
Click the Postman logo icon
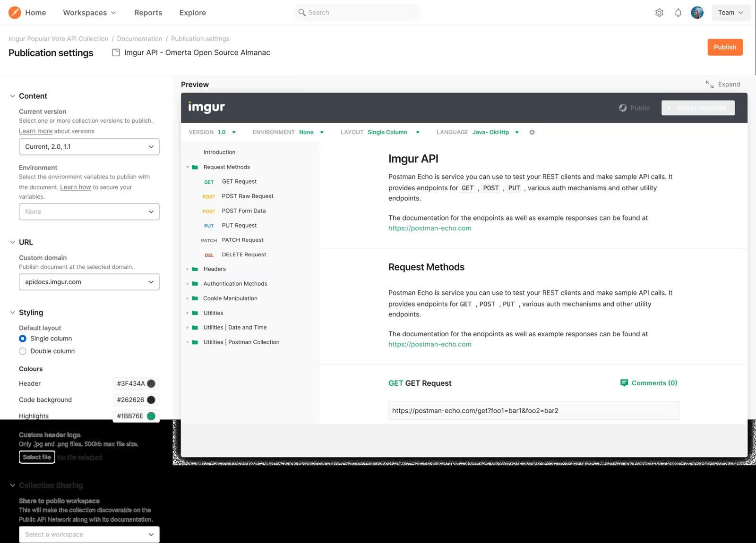15,13
